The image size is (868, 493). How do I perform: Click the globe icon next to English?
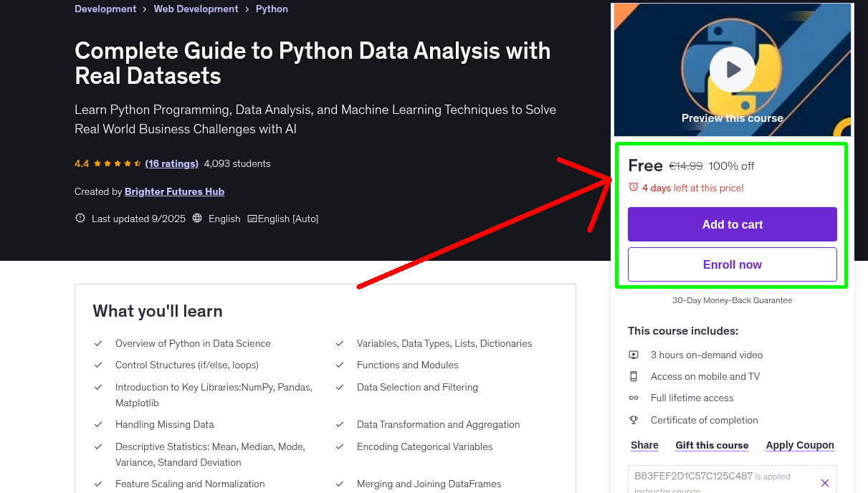click(196, 219)
